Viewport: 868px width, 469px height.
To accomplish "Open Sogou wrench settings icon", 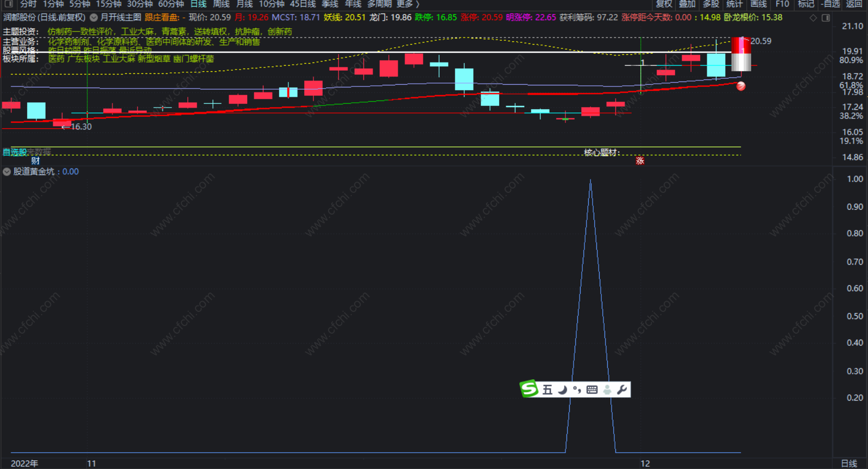I will click(622, 390).
